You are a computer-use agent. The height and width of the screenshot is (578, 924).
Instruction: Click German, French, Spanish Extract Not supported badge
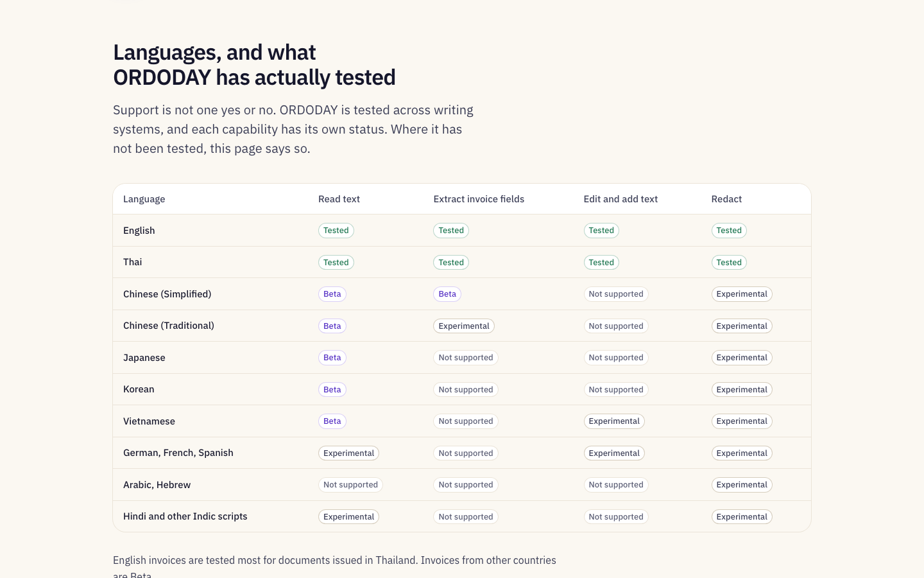(x=466, y=453)
